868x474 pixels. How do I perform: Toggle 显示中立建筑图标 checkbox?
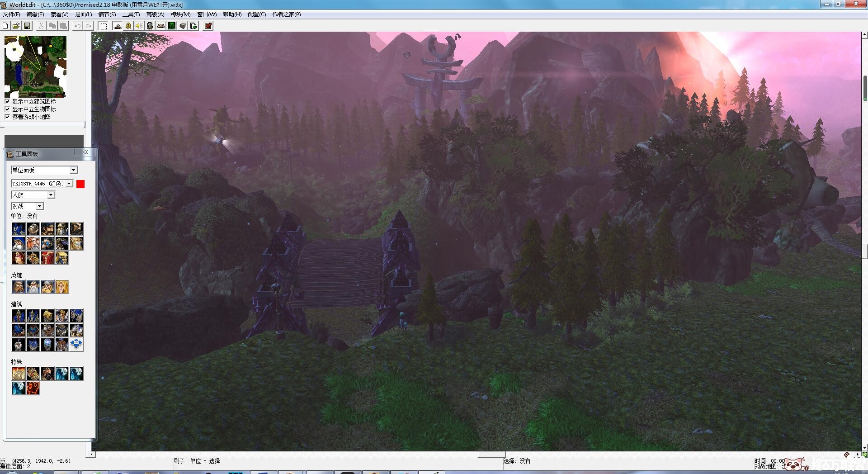7,101
